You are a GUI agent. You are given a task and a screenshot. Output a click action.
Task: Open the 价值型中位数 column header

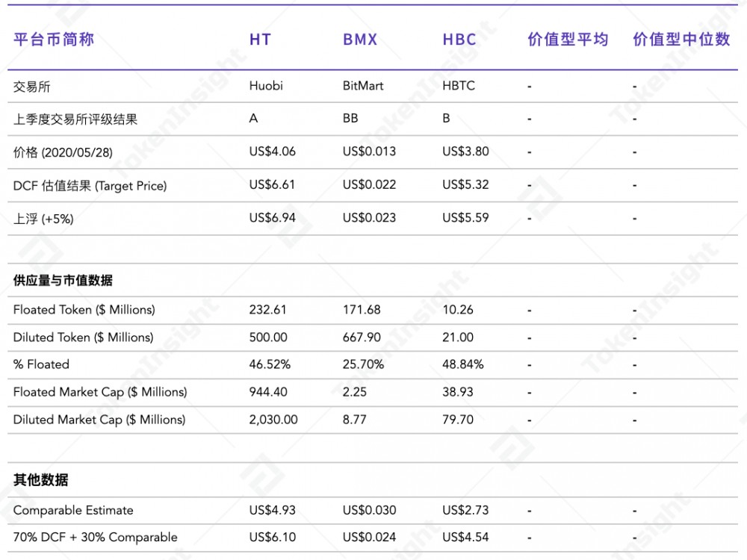pyautogui.click(x=682, y=40)
